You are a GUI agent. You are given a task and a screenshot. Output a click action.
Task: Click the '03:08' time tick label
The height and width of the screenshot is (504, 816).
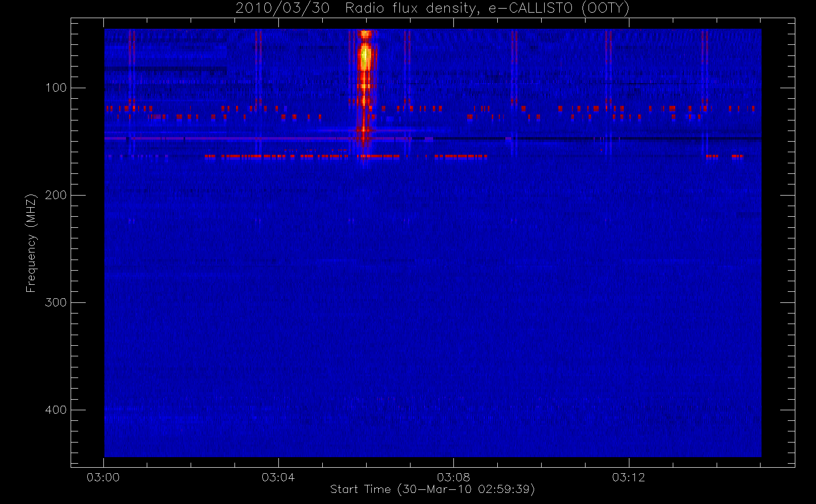point(453,477)
